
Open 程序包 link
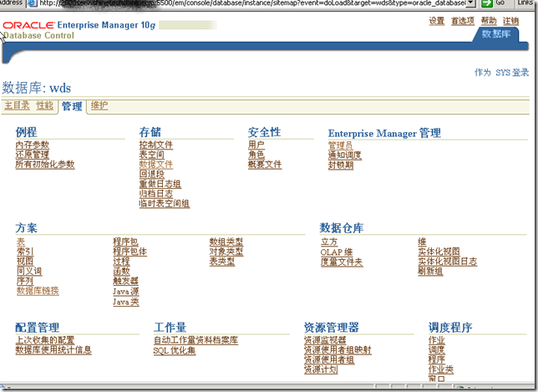(x=126, y=242)
